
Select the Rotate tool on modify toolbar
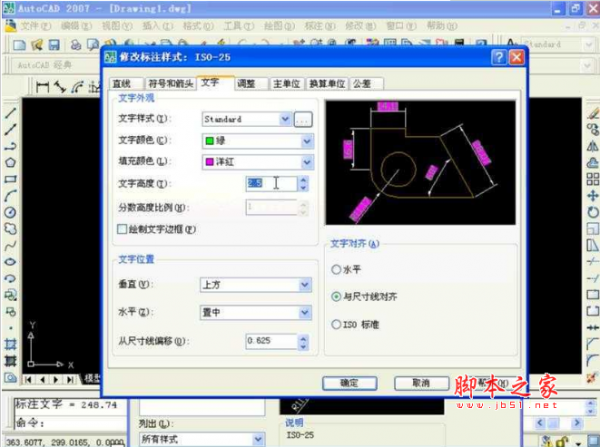pos(592,212)
